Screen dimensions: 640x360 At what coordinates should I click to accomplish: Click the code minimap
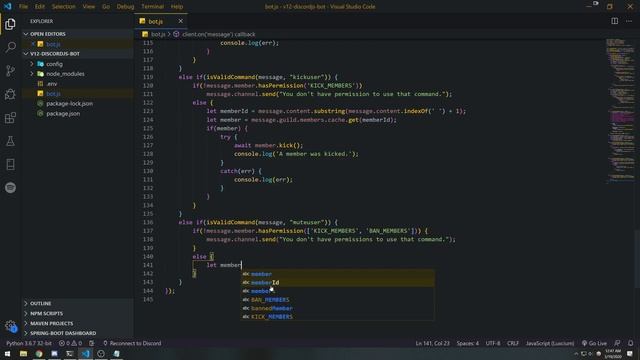tap(620, 110)
